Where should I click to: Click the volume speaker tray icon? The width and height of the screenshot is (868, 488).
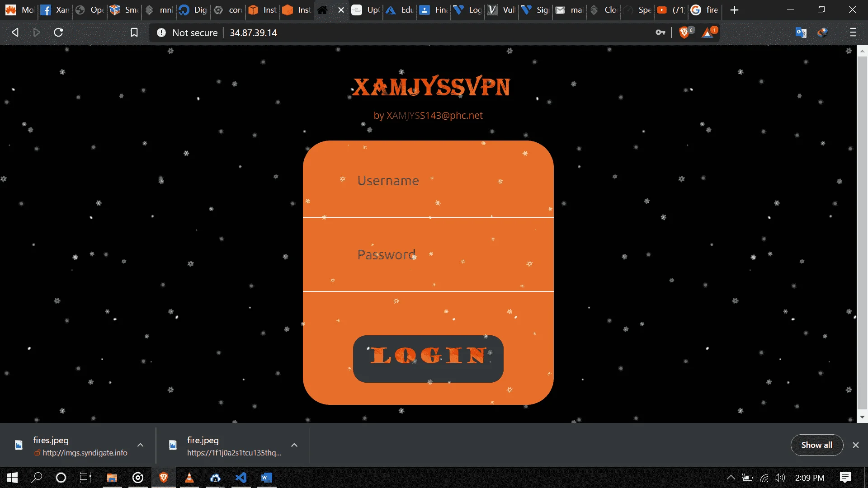point(780,478)
